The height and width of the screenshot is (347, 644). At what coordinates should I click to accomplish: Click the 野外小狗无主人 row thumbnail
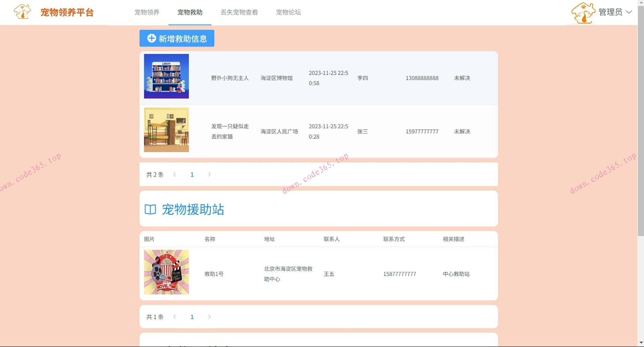(x=166, y=76)
